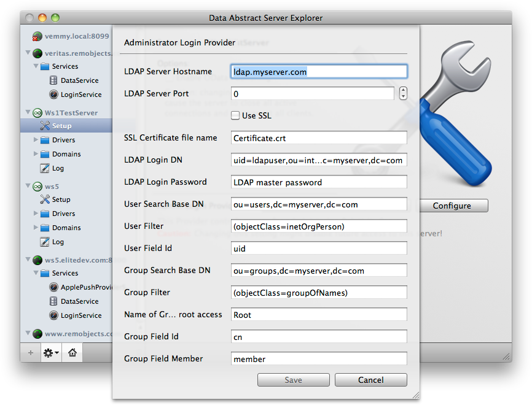Click the Log notepad icon under Ws1TestServer
Image resolution: width=532 pixels, height=405 pixels.
[45, 168]
